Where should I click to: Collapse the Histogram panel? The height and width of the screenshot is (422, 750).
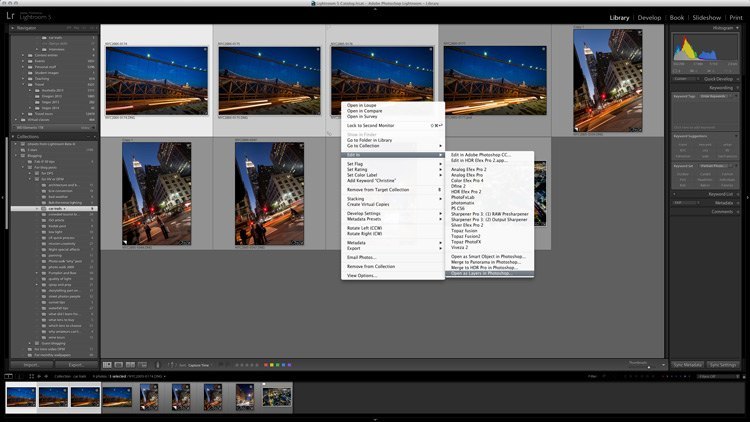[737, 28]
